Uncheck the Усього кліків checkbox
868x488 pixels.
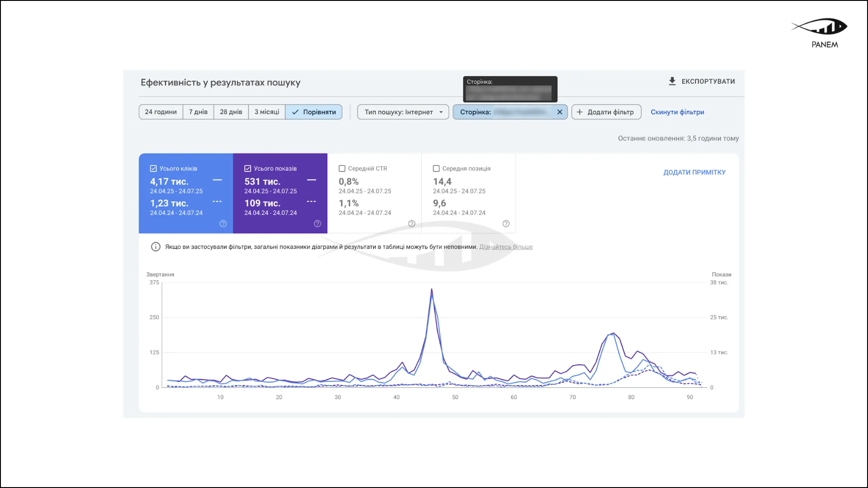coord(153,169)
